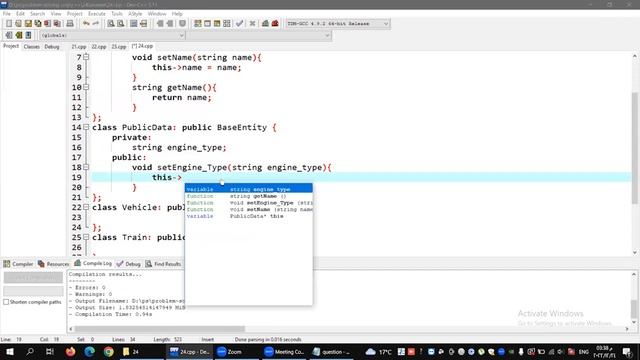
Task: Click the Compile & Run toolbar icon
Action: (217, 24)
